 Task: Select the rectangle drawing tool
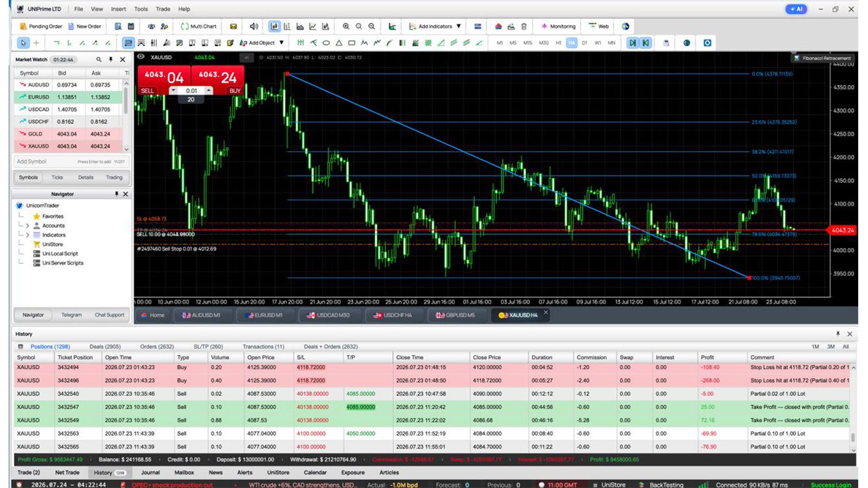352,43
